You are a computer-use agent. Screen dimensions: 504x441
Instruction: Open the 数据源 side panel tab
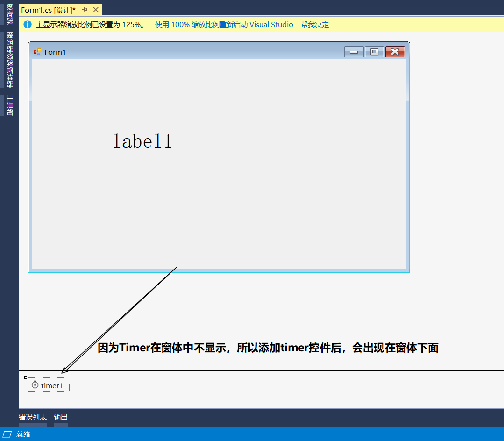9,14
